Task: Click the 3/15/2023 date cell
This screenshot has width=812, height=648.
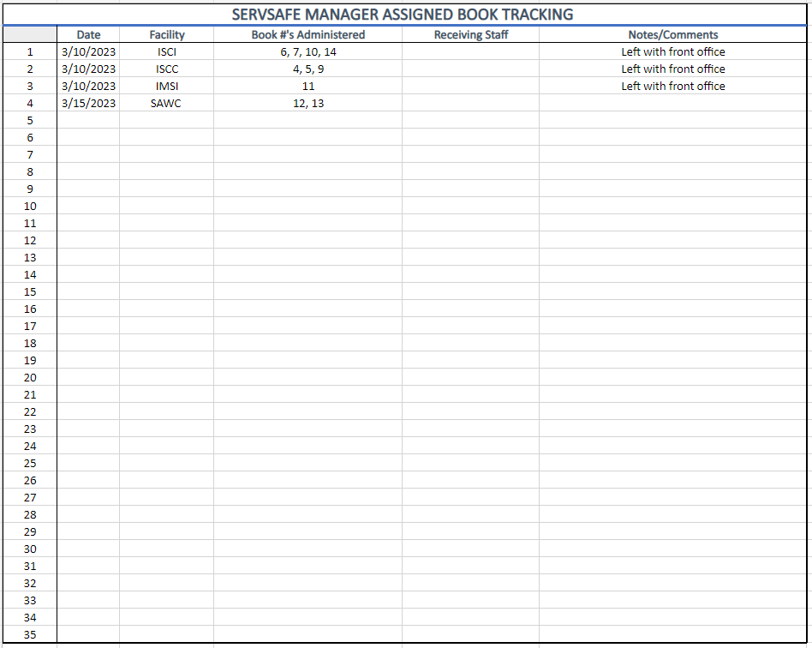Action: pos(88,104)
